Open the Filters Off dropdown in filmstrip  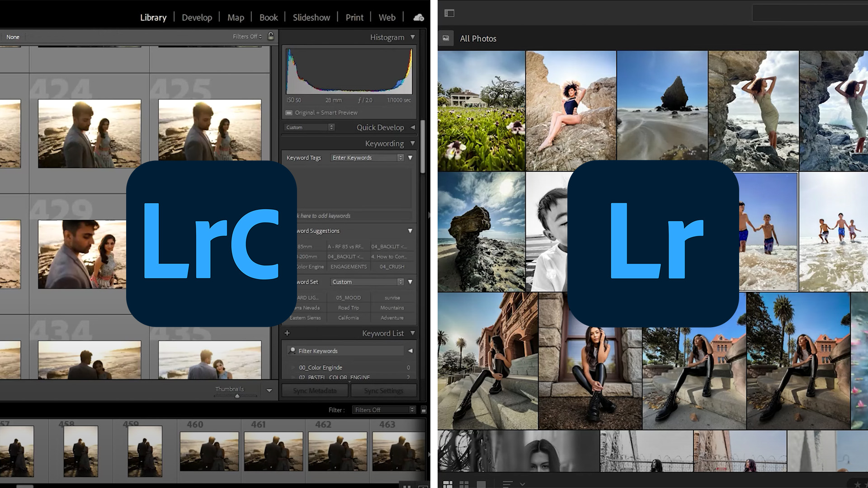tap(383, 410)
